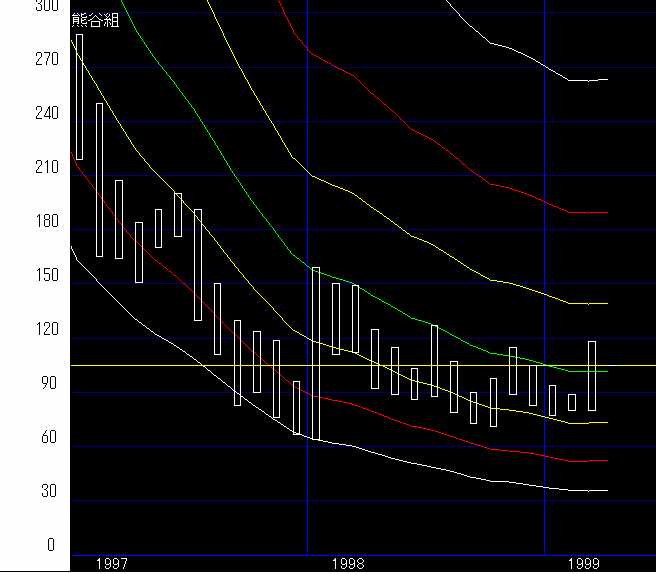Select right end of bottom white band
Image resolution: width=656 pixels, height=574 pixels.
[x=606, y=491]
